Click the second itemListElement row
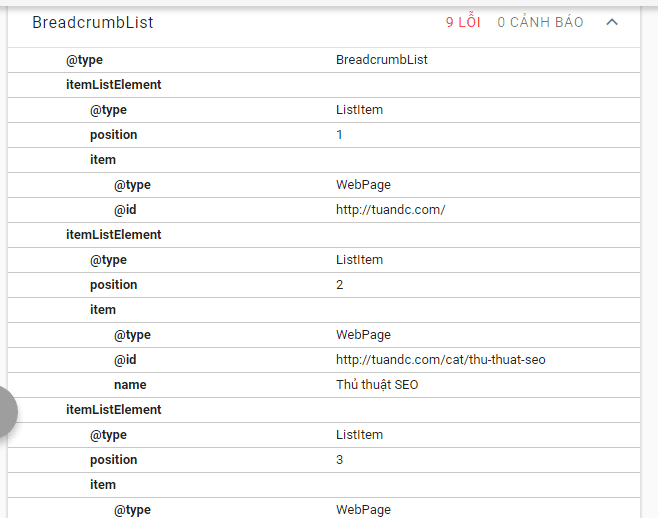The image size is (658, 518). pos(114,235)
